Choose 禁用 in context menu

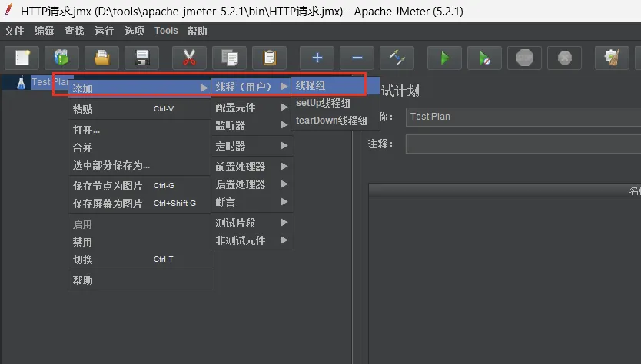[140, 242]
